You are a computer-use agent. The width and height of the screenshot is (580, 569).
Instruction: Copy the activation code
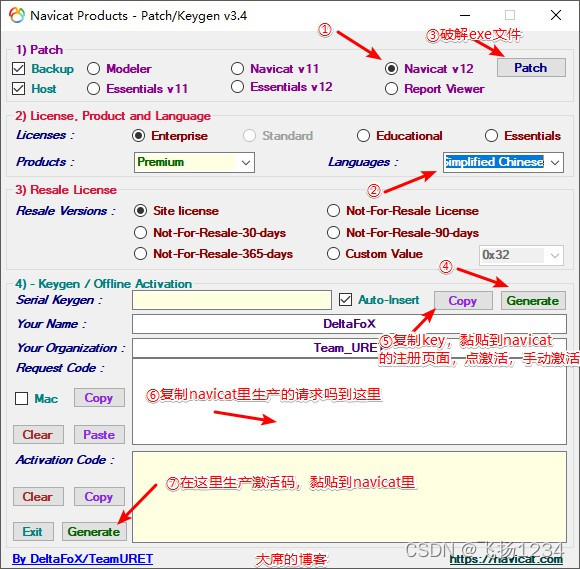(99, 496)
